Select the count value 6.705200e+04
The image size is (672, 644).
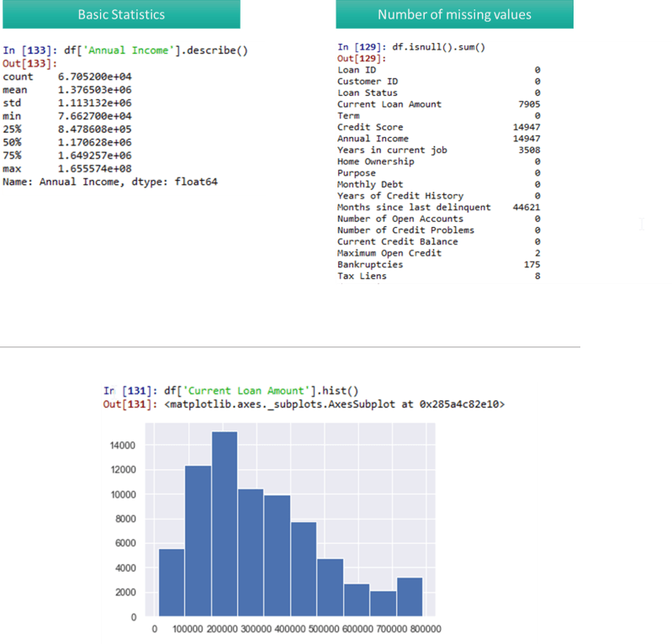point(95,77)
